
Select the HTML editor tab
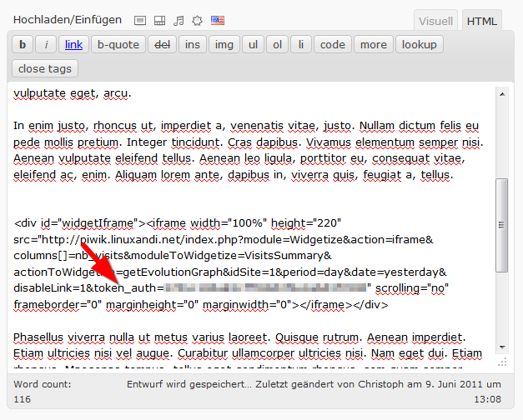pos(482,21)
